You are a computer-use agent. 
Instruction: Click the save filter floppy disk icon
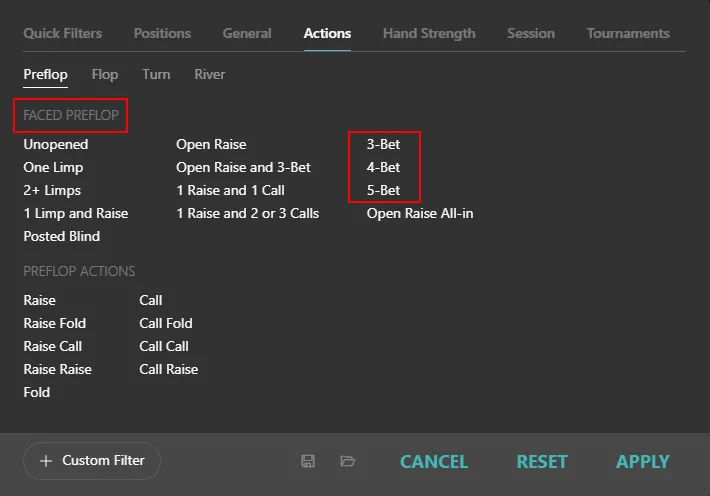(308, 461)
